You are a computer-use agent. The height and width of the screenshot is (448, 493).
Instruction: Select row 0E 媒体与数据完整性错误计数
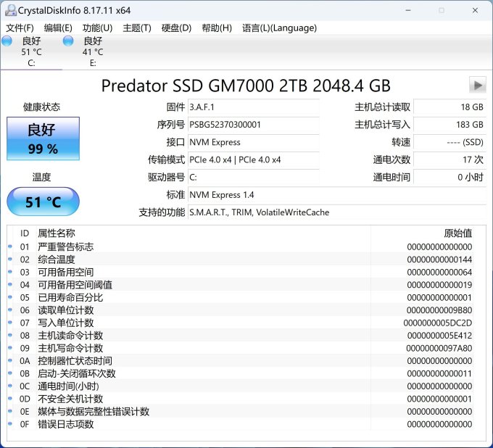click(x=241, y=412)
